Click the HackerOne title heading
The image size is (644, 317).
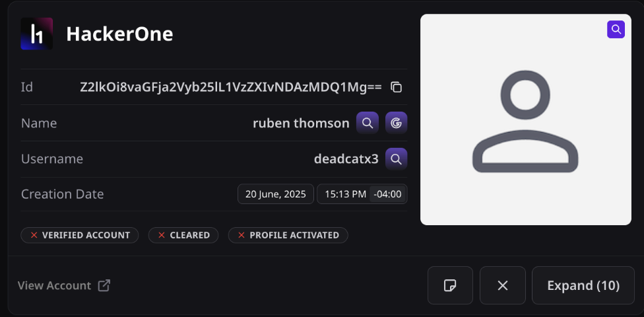119,34
